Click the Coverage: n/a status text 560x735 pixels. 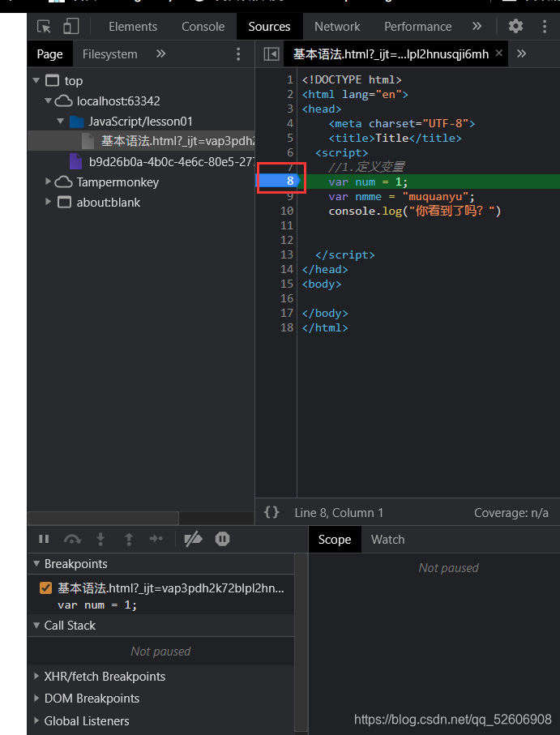pos(511,513)
